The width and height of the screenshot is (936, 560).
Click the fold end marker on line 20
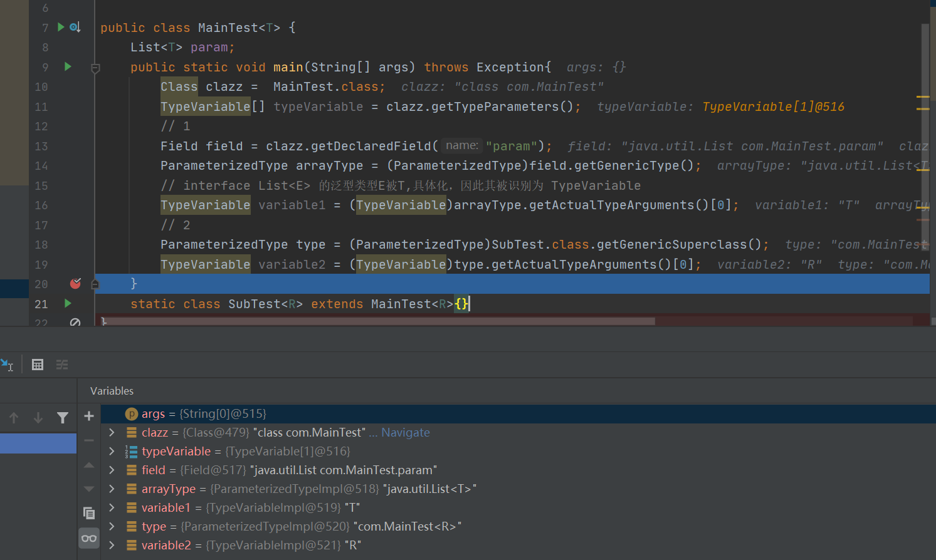tap(95, 284)
